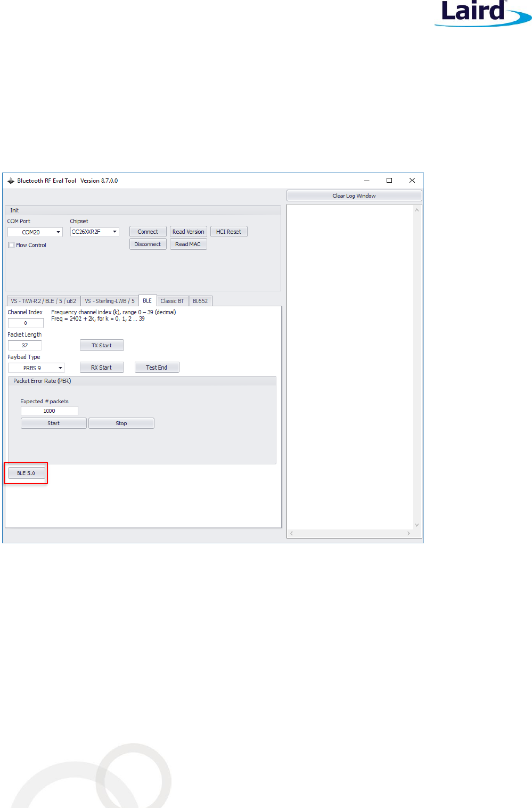This screenshot has width=532, height=808.
Task: Click the Laird logo
Action: point(482,13)
